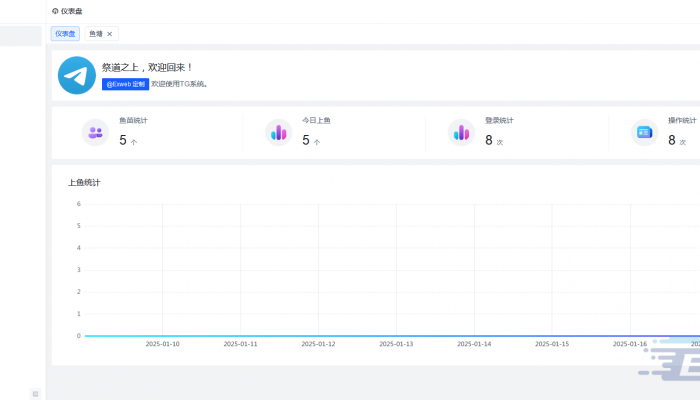Click the y-axis value 6
This screenshot has width=700, height=400.
click(79, 204)
